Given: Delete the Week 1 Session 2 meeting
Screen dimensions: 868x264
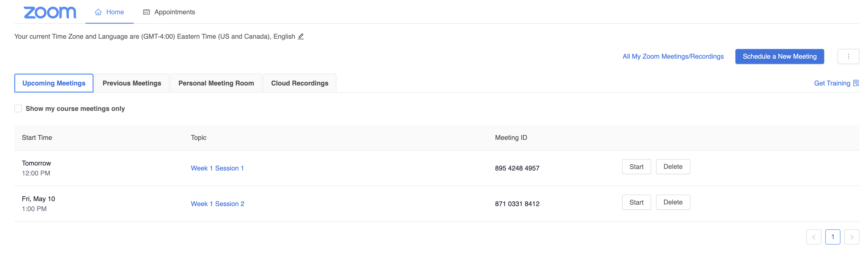Looking at the screenshot, I should [673, 202].
